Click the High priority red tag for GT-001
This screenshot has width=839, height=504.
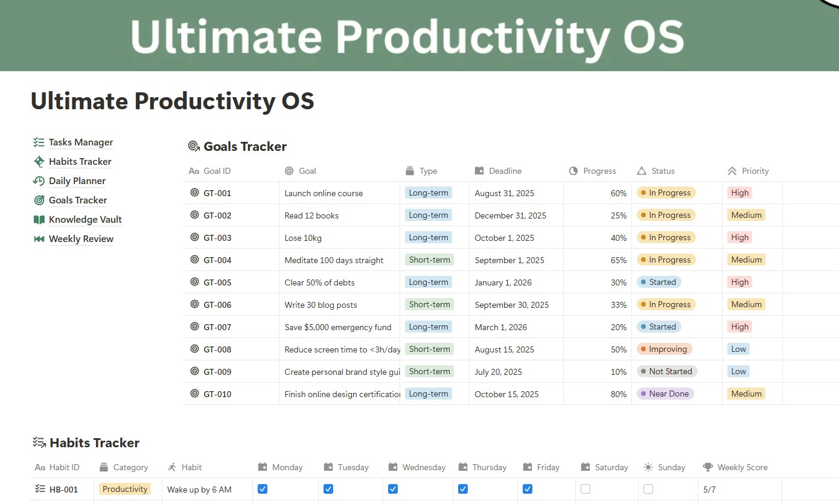click(x=739, y=193)
